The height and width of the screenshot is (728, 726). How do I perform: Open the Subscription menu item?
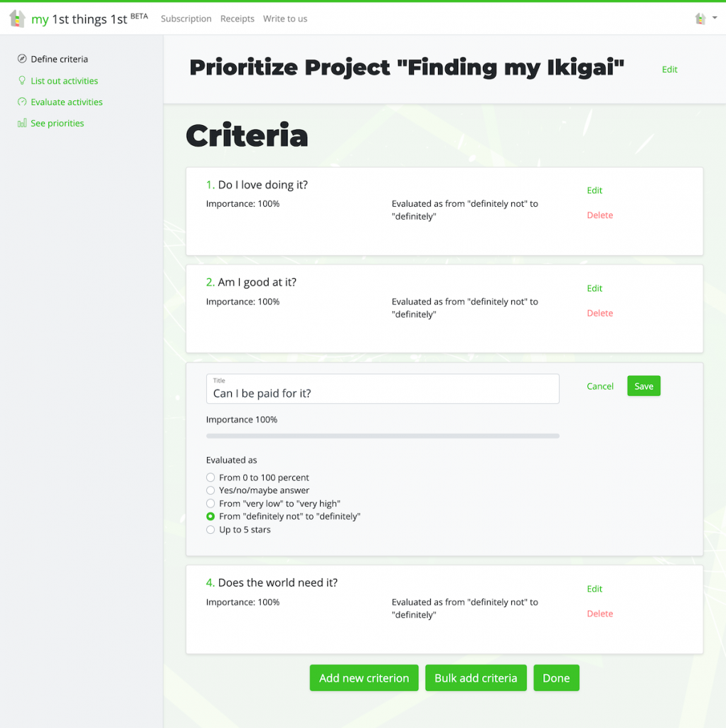click(x=186, y=19)
